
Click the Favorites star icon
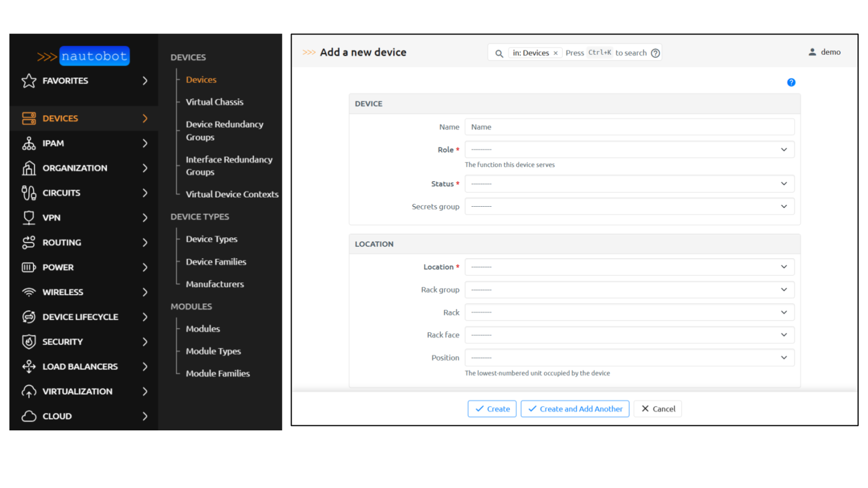click(x=29, y=81)
